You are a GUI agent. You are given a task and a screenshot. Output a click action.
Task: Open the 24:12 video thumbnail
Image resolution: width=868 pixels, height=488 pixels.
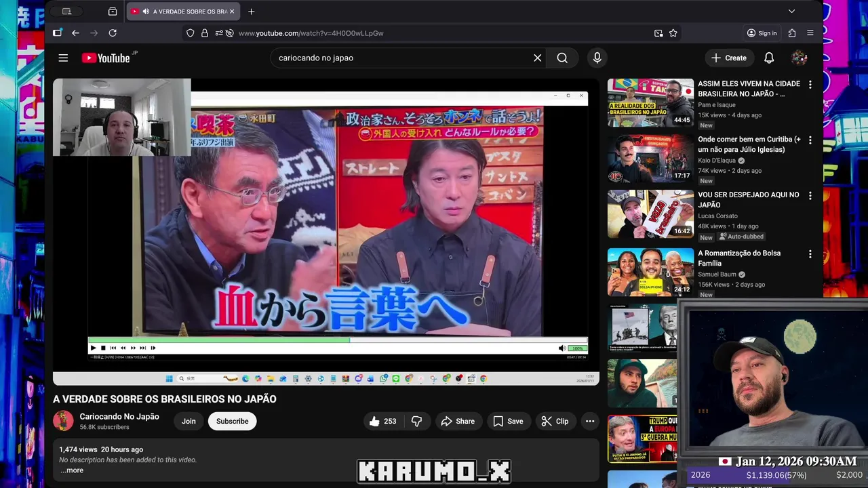point(650,272)
